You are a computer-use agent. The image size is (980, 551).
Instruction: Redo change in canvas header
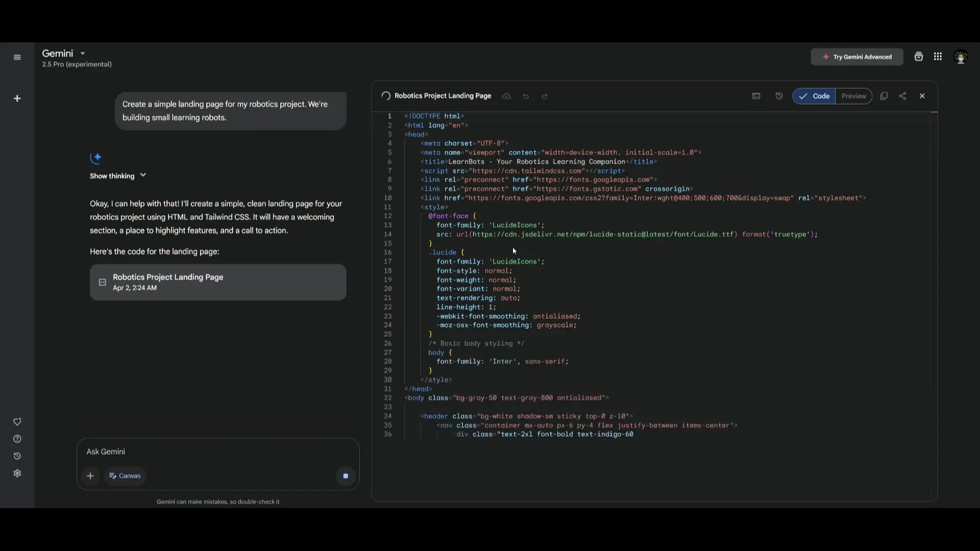tap(545, 96)
